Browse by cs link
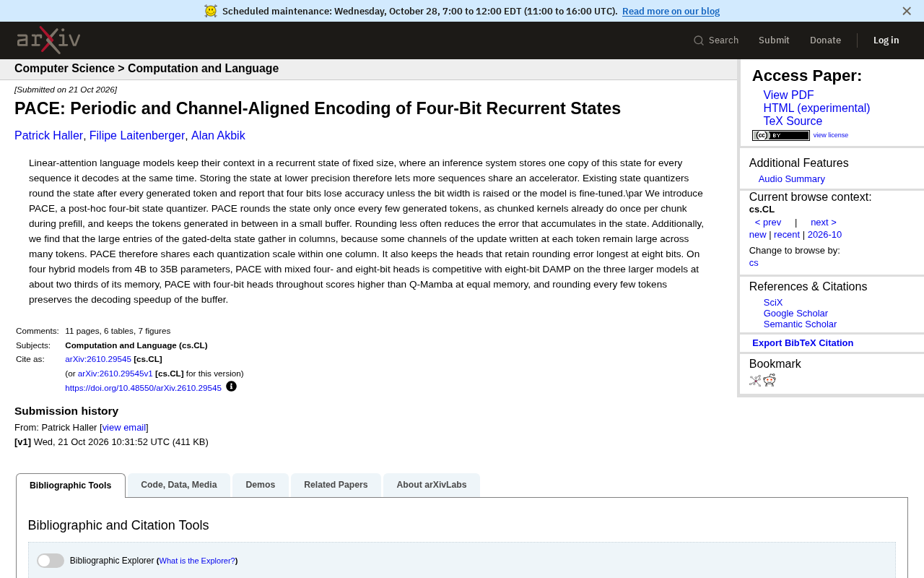This screenshot has width=924, height=578. [754, 263]
